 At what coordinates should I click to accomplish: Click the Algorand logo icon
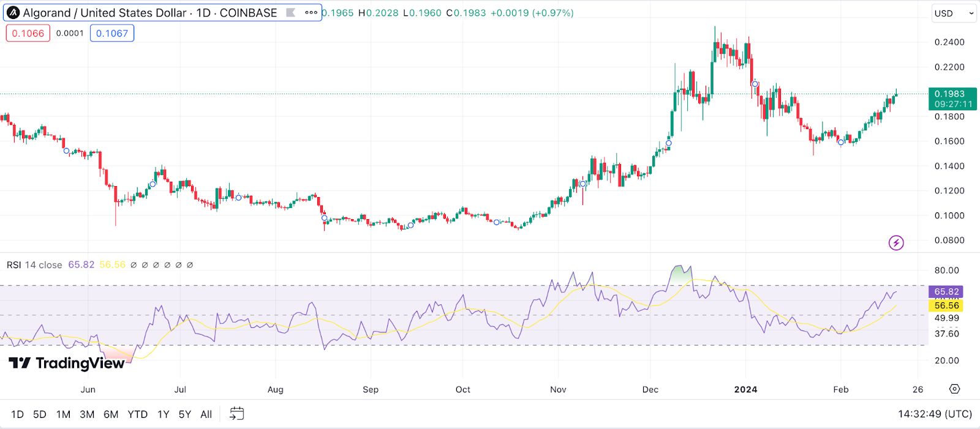click(13, 13)
